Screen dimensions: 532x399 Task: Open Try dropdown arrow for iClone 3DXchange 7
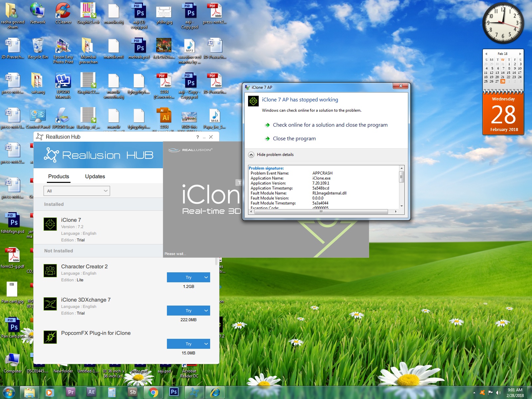click(206, 311)
